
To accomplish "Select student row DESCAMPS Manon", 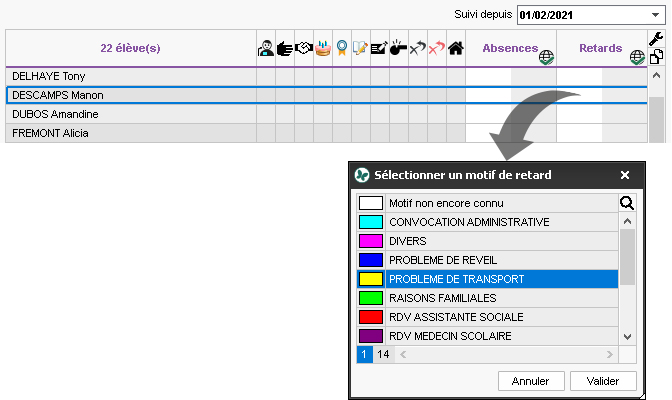I will (327, 95).
